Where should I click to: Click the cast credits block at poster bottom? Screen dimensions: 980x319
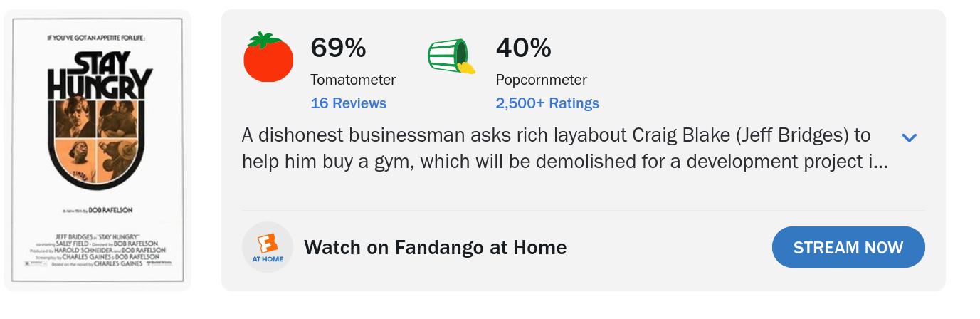pos(98,250)
